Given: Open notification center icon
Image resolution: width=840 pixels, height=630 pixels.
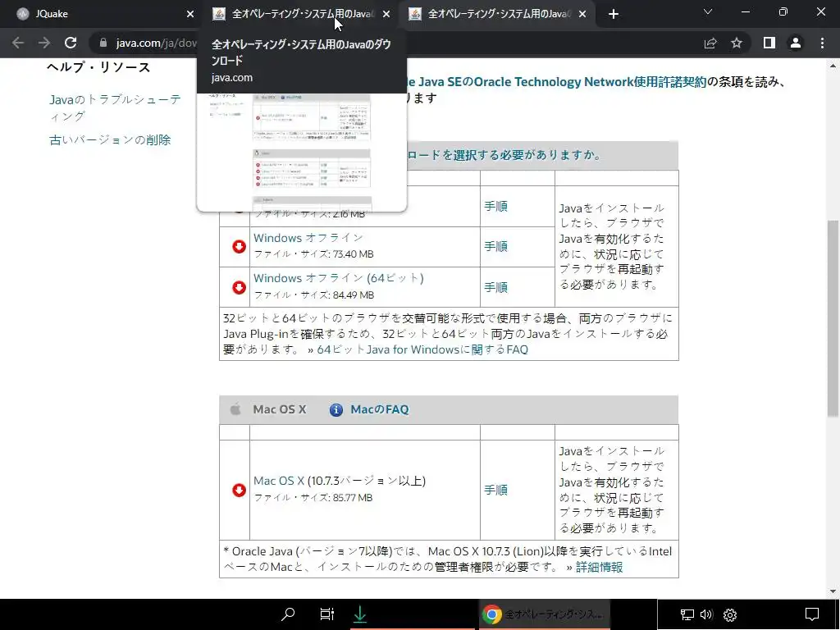Looking at the screenshot, I should pos(812,614).
